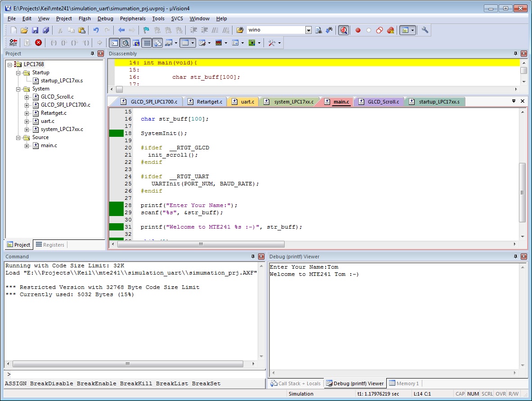Open the Memory Windows dropdown arrow
This screenshot has width=532, height=401.
click(x=192, y=43)
